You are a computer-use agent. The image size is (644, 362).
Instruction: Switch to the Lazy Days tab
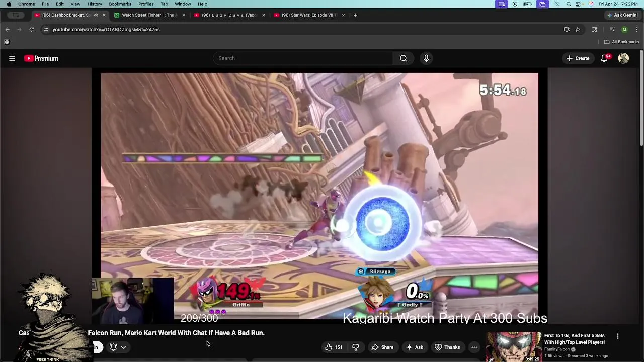[229, 15]
